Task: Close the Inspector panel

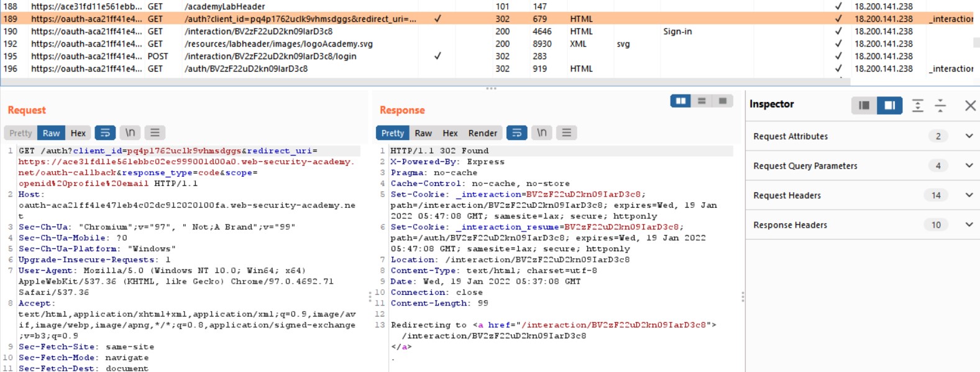Action: click(970, 106)
